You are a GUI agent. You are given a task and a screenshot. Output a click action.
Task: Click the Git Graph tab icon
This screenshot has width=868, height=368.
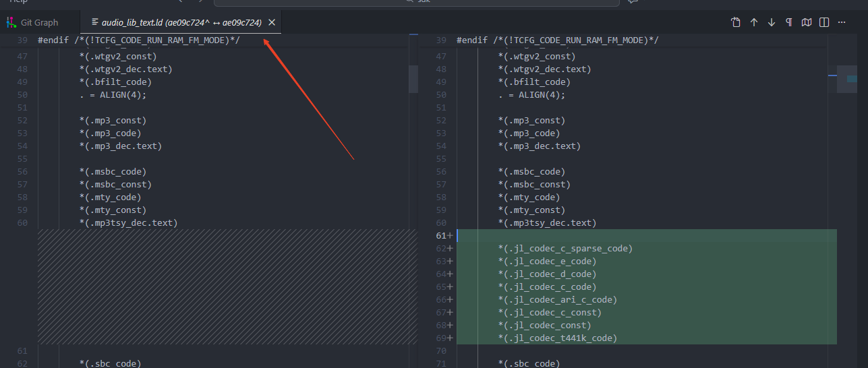pos(11,22)
